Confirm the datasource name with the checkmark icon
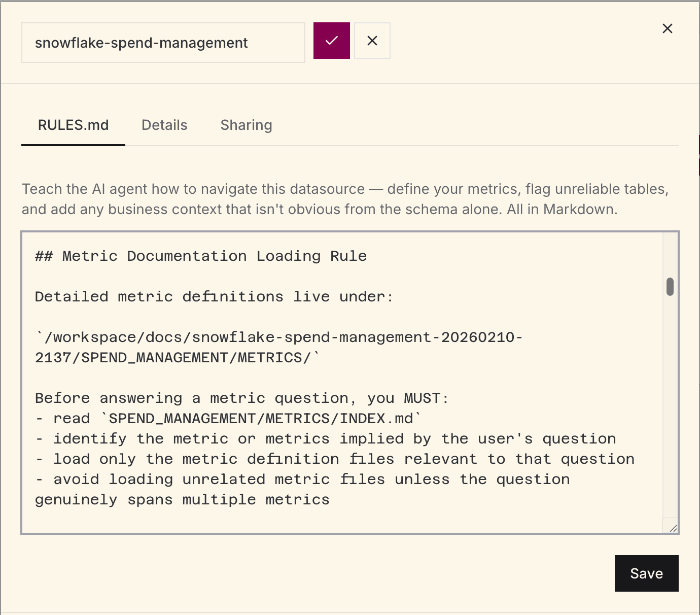Viewport: 700px width, 615px height. (331, 40)
